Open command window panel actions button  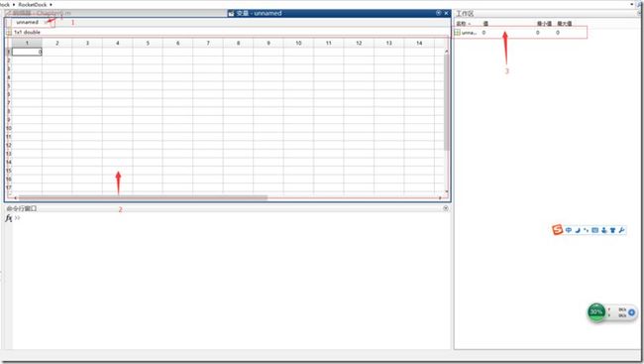446,208
